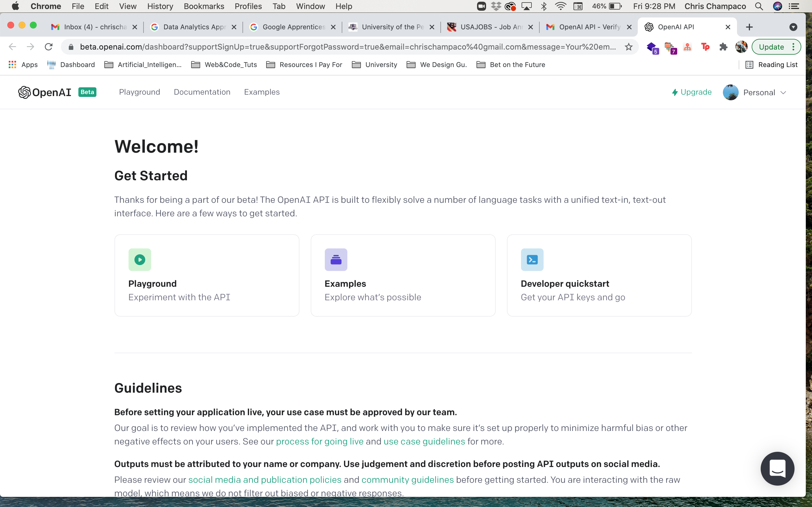Click the bookmark/star icon in address bar

(628, 47)
